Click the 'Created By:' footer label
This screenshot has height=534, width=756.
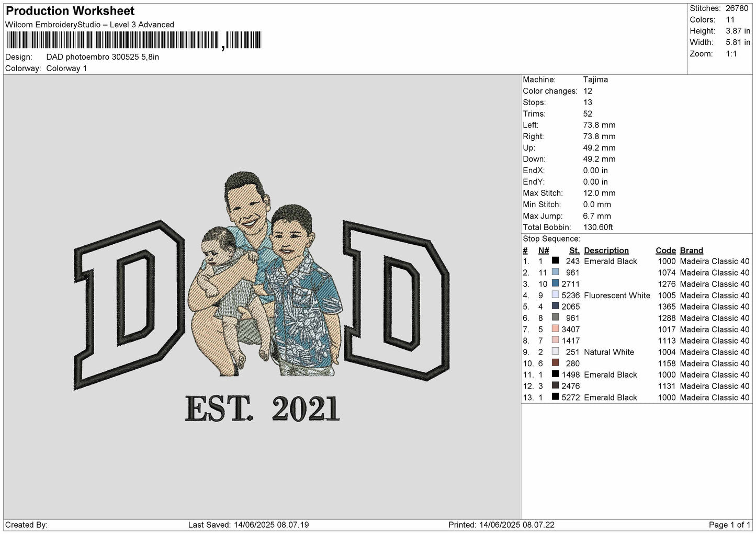point(26,525)
